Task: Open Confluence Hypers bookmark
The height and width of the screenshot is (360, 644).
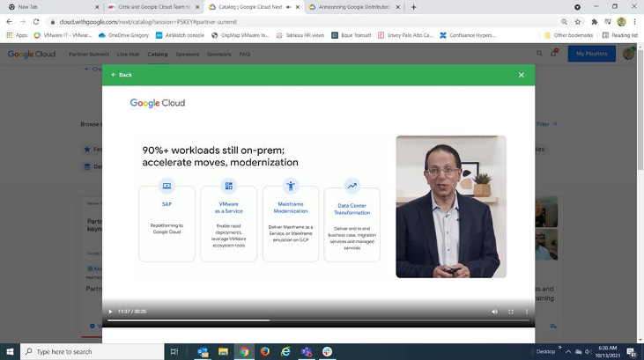Action: click(468, 35)
